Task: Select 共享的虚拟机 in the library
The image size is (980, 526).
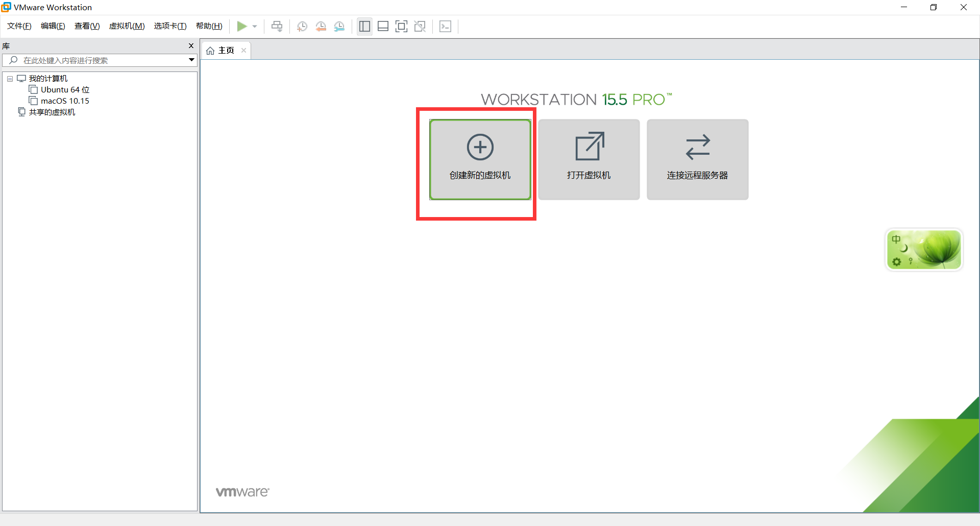Action: 52,112
